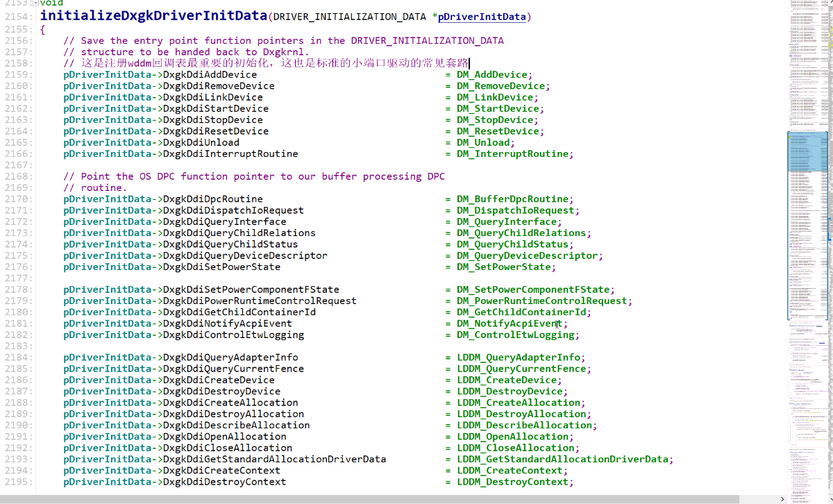Click DxgkDdiGetStandardAllocationDriverData member name
Screen dimensions: 833x504
tap(274, 459)
